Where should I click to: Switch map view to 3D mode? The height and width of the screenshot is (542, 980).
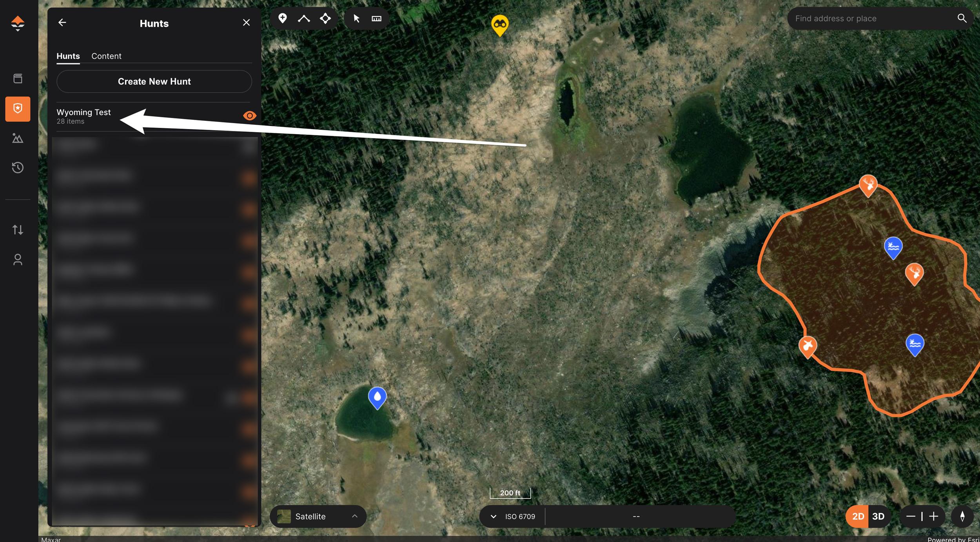pos(878,516)
